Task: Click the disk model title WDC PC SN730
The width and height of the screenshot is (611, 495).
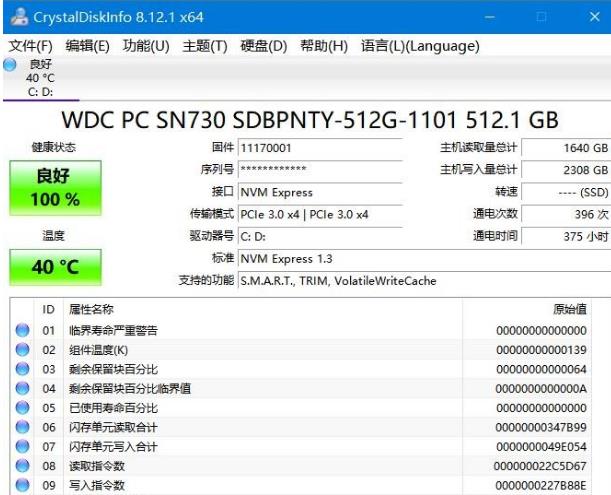Action: pyautogui.click(x=310, y=120)
